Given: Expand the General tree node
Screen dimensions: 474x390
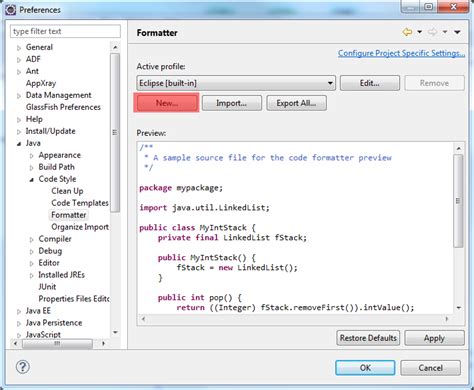Looking at the screenshot, I should point(19,48).
